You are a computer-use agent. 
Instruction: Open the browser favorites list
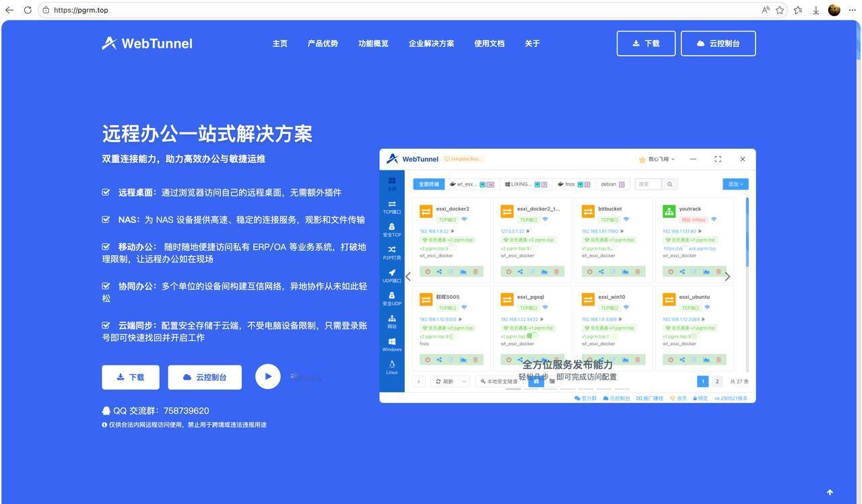pyautogui.click(x=798, y=10)
